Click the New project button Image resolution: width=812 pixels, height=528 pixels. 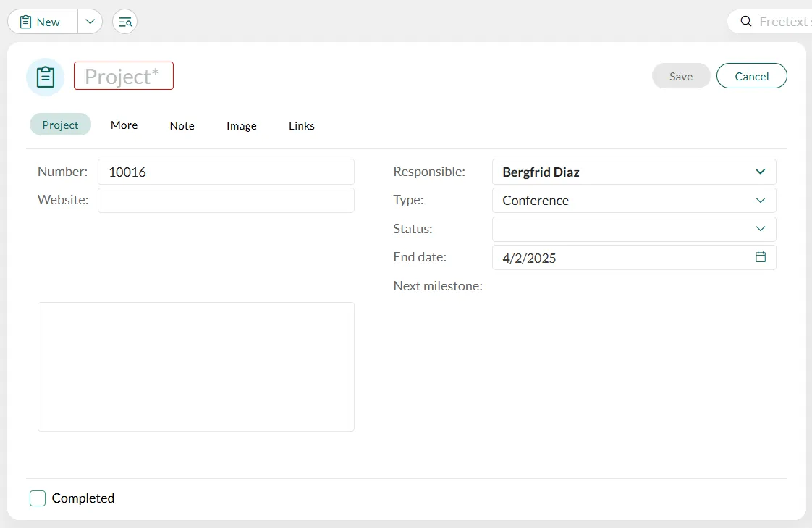point(43,22)
